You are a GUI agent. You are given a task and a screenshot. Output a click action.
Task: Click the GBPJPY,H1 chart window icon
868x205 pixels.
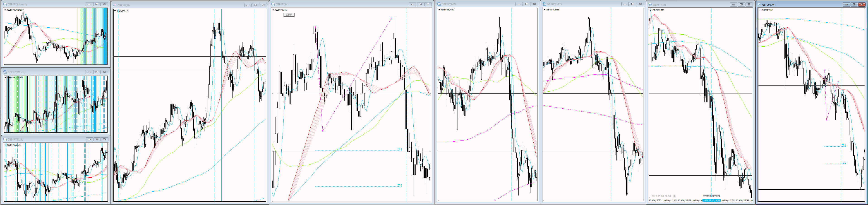[x=273, y=4]
